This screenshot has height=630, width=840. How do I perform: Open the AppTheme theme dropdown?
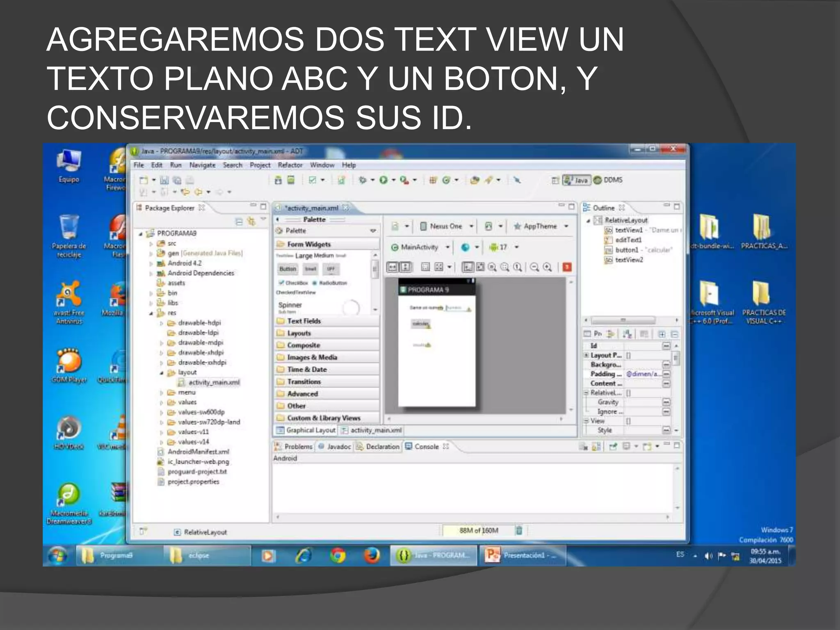541,226
